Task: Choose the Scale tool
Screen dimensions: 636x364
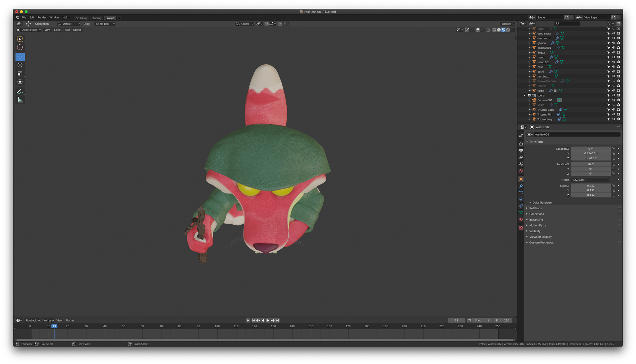Action: [x=20, y=74]
